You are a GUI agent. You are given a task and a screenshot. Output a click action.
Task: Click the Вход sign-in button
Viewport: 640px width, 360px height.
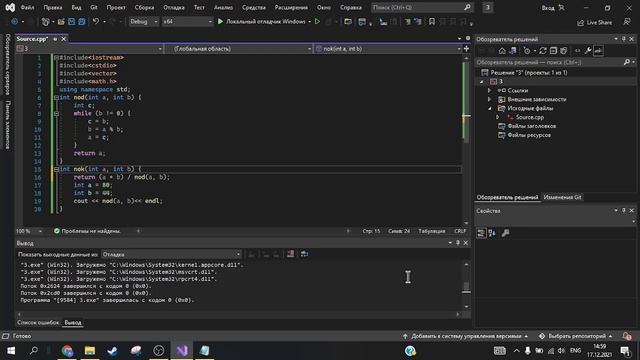coord(553,8)
